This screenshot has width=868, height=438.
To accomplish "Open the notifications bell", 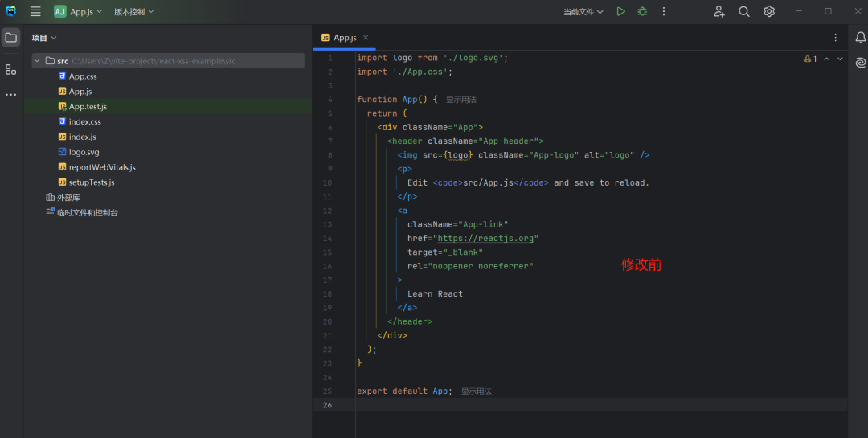I will (860, 38).
